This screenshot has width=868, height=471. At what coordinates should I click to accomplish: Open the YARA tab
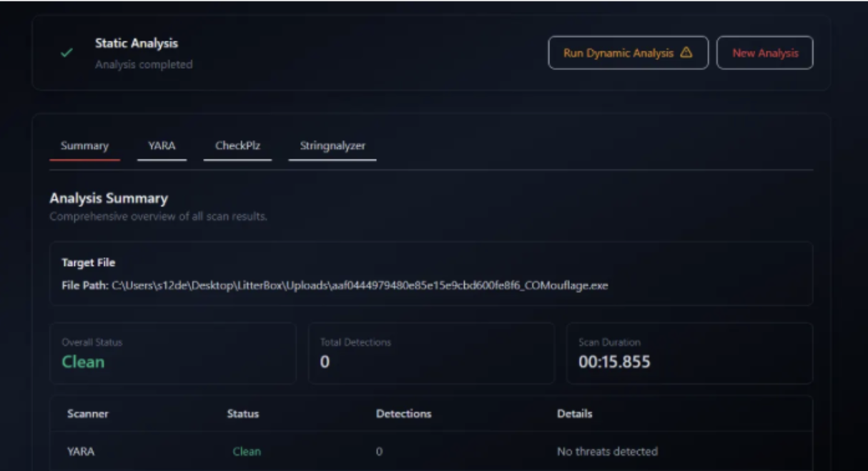(162, 147)
